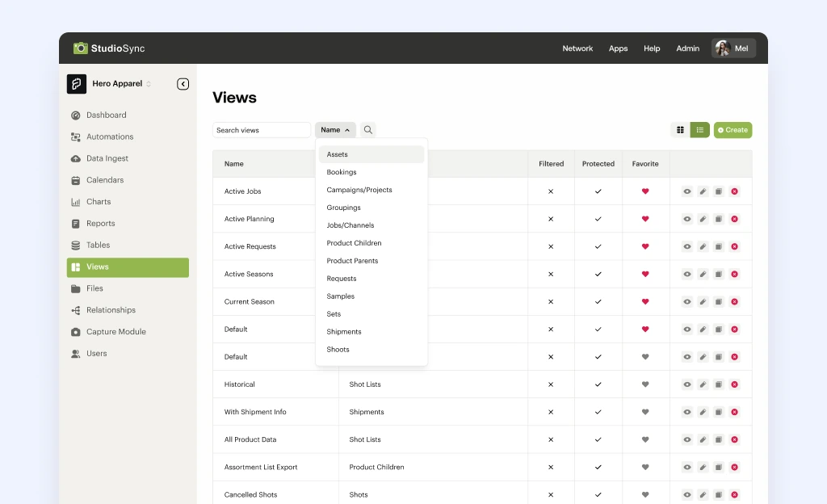Edit the Active Jobs view
The image size is (827, 504).
pos(703,191)
